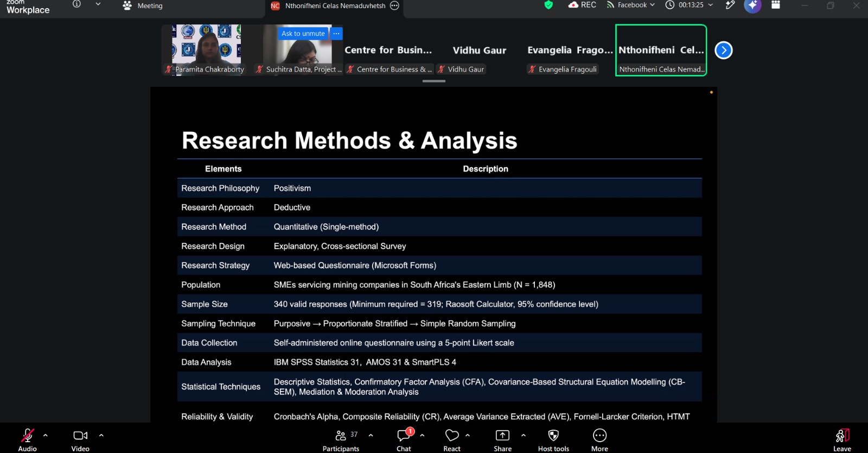
Task: Select Paramita Chakraborty video thumbnail
Action: click(206, 50)
